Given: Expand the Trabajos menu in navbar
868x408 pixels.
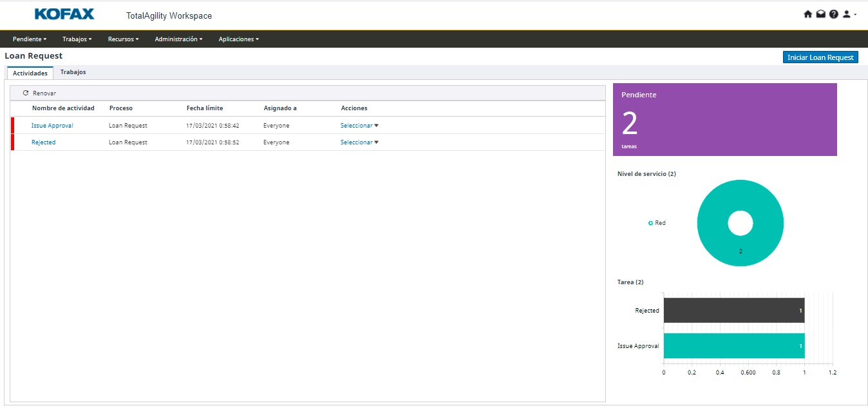Looking at the screenshot, I should pos(77,39).
